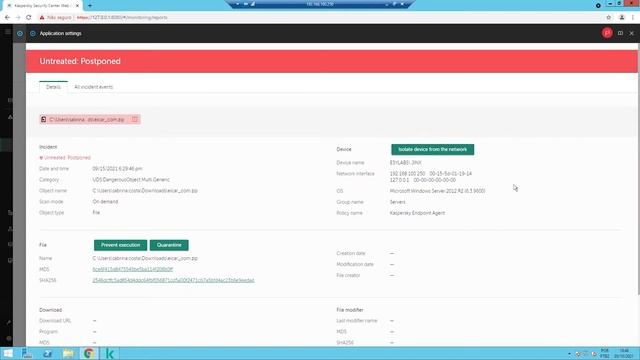The image size is (640, 360).
Task: Close the incident details panel with X
Action: [631, 33]
